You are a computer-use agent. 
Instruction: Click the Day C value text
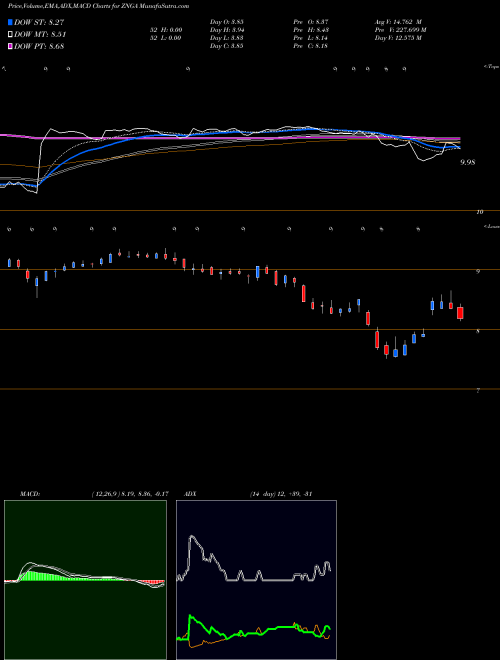227,46
